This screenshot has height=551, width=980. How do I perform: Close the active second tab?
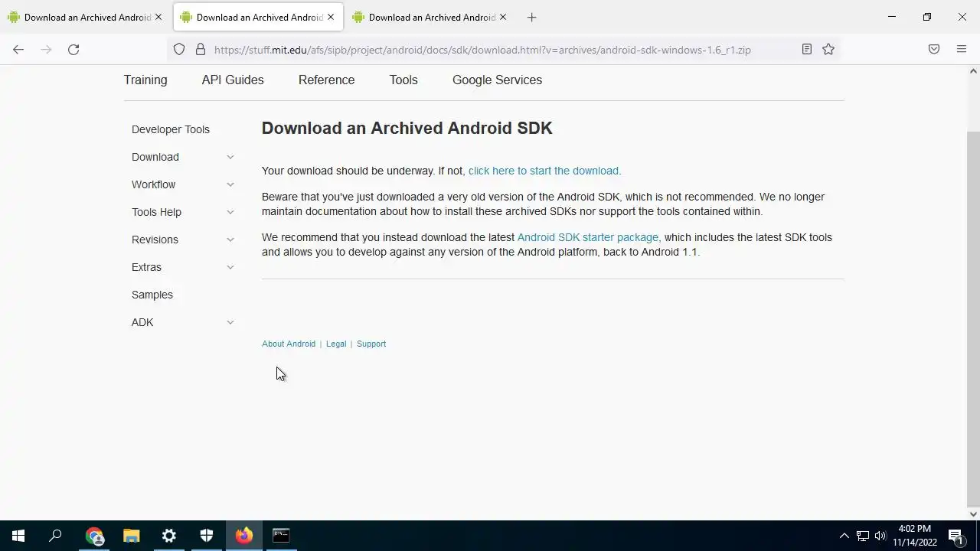pos(331,17)
